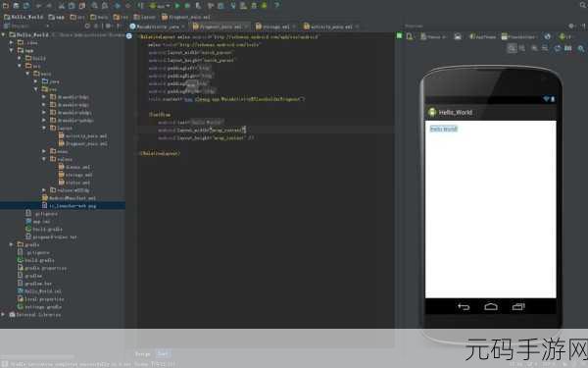
Task: Expand the .idea folder in project tree
Action: pyautogui.click(x=12, y=43)
